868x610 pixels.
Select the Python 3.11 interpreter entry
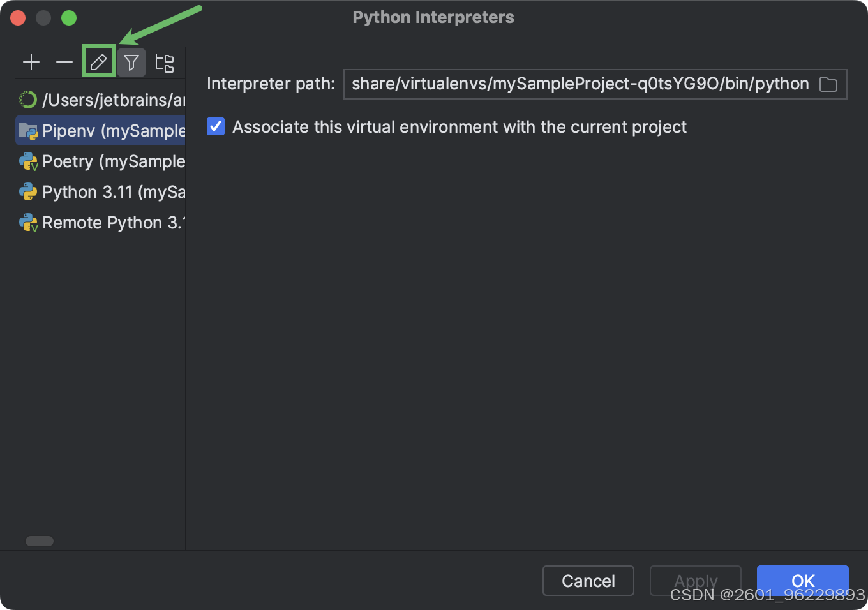pyautogui.click(x=100, y=191)
